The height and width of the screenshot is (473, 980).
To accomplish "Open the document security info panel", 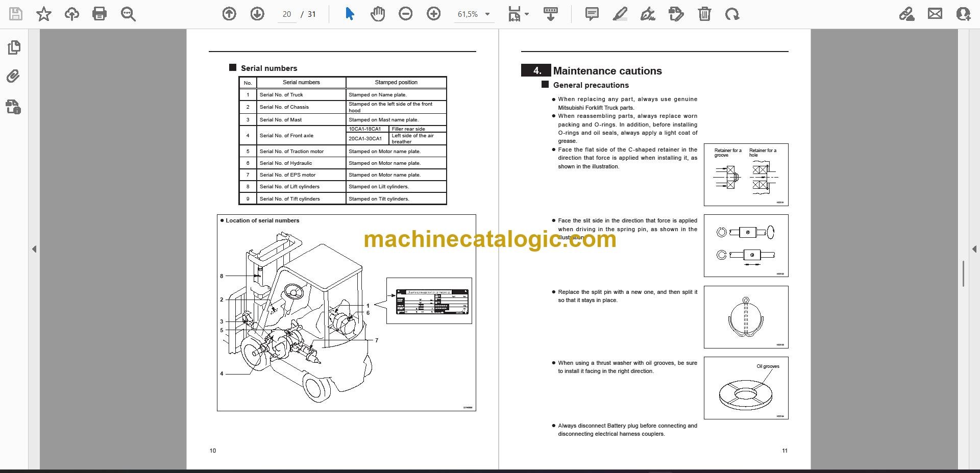I will tap(14, 107).
